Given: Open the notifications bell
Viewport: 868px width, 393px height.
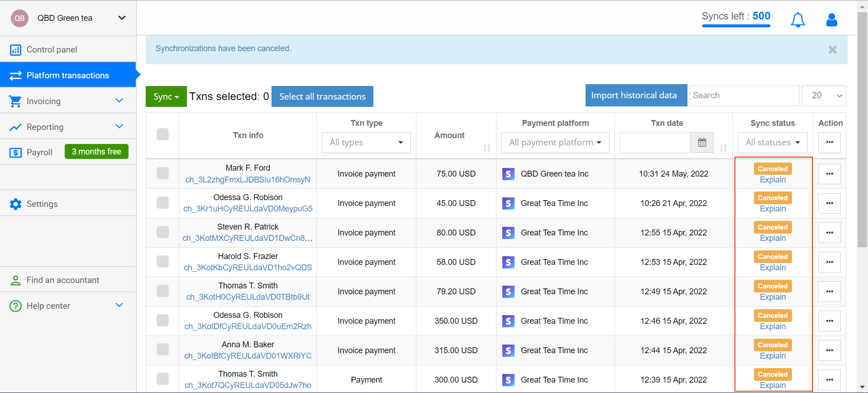Looking at the screenshot, I should click(798, 19).
